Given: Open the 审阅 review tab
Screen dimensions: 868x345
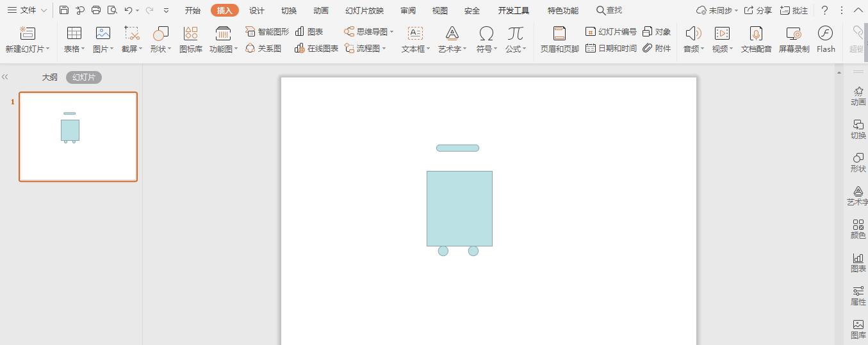Looking at the screenshot, I should (x=408, y=10).
